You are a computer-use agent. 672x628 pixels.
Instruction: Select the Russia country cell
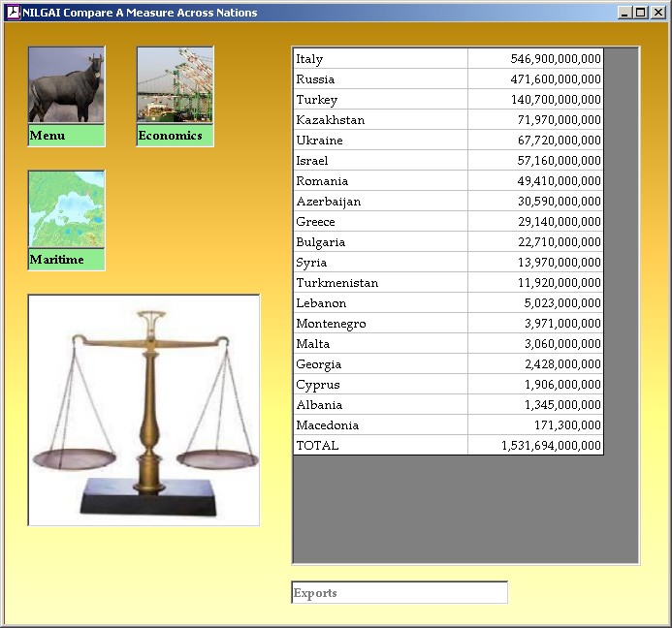click(x=380, y=79)
